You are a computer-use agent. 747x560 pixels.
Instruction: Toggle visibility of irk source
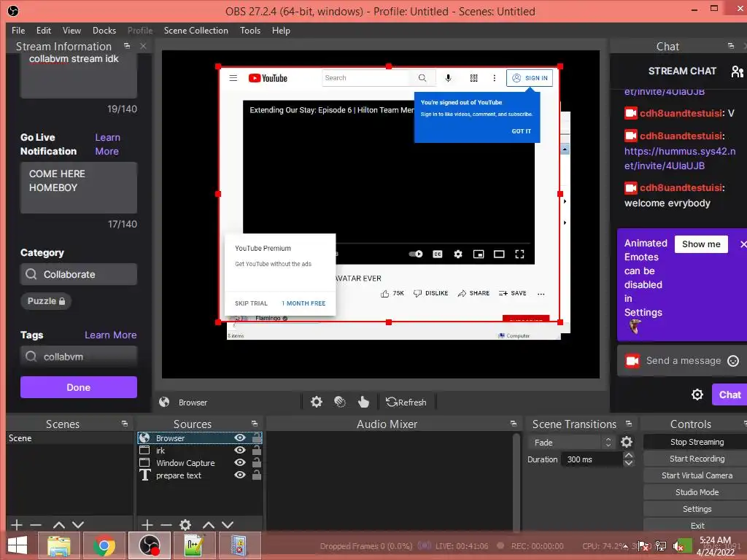click(240, 450)
